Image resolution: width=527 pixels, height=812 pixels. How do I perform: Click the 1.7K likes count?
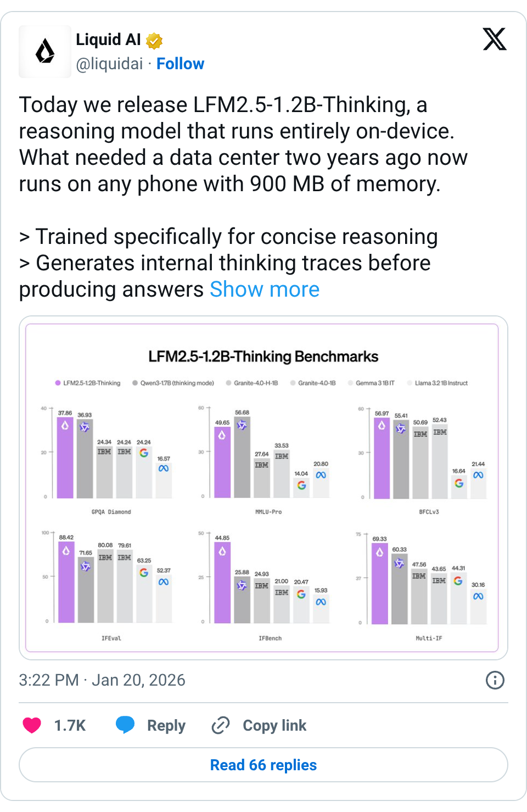[70, 725]
